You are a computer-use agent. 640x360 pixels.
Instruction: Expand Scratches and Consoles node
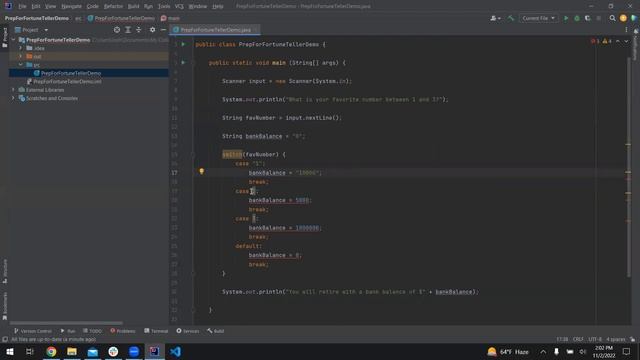(13, 98)
